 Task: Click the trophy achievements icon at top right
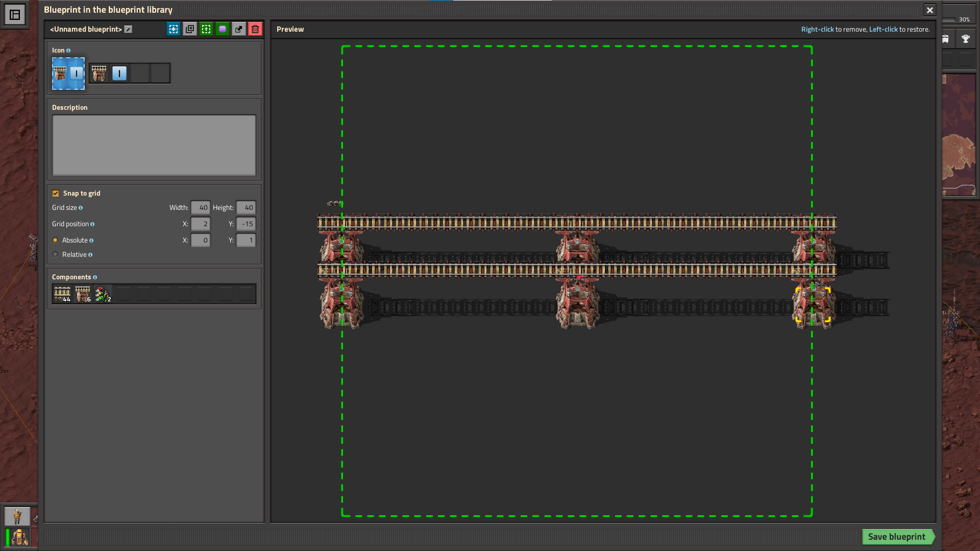tap(966, 39)
